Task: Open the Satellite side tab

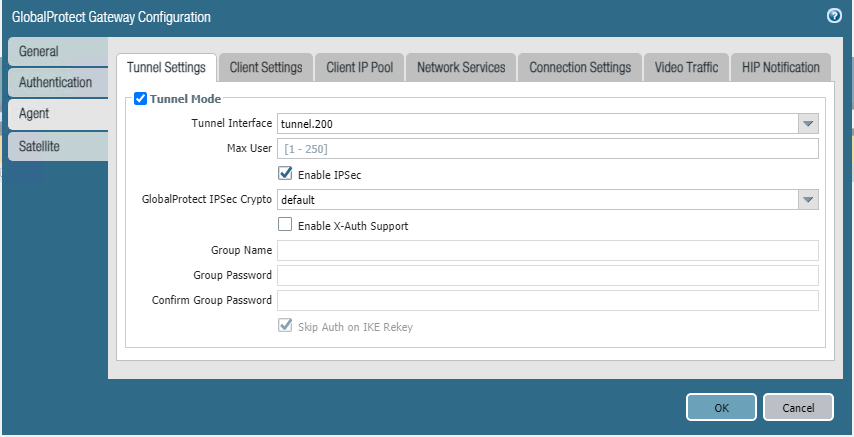Action: click(x=58, y=146)
